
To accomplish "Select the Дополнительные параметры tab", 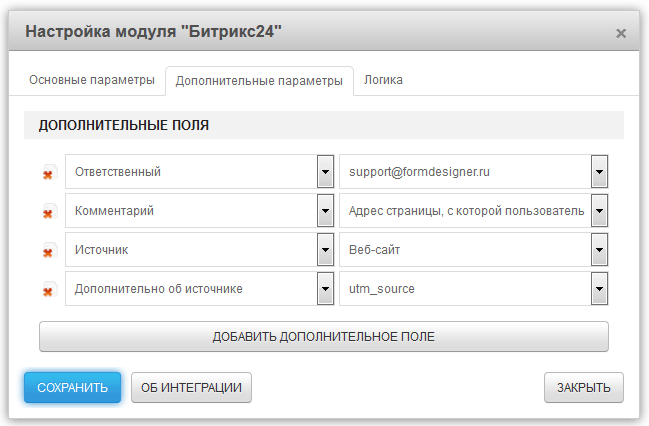I will click(x=259, y=81).
